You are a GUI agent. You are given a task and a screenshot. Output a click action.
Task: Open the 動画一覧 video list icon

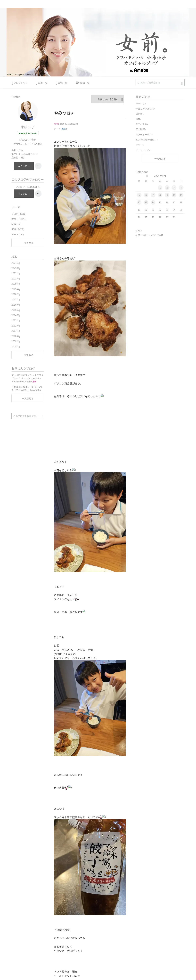point(77,82)
